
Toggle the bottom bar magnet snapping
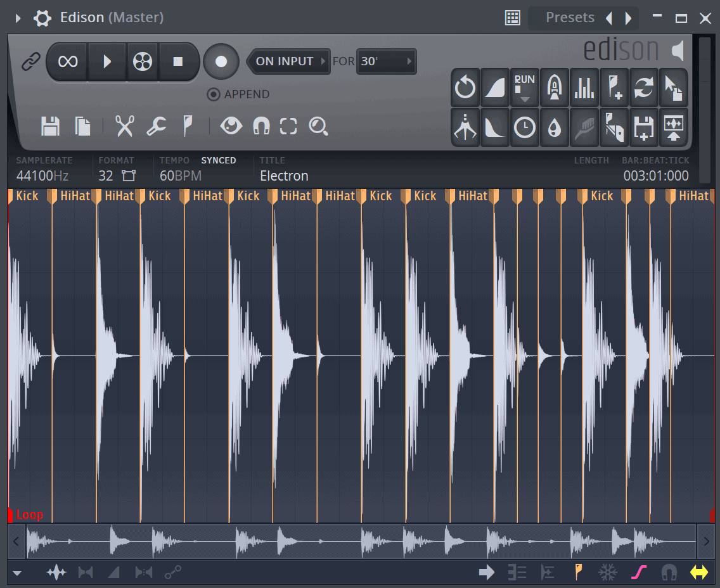(669, 572)
